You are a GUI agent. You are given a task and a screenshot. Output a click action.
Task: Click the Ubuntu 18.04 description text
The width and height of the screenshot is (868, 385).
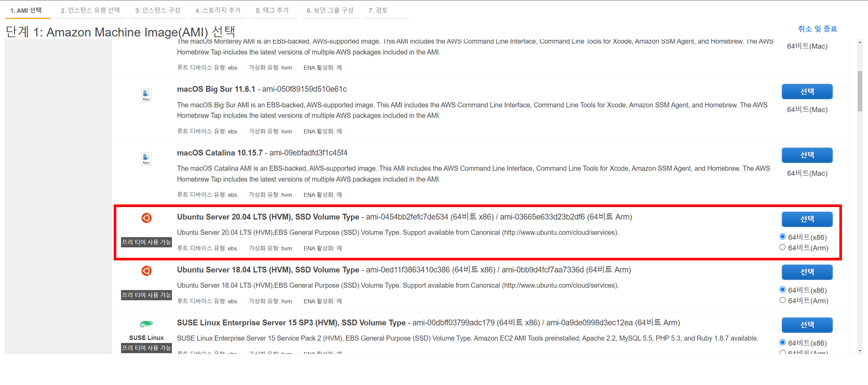[398, 286]
